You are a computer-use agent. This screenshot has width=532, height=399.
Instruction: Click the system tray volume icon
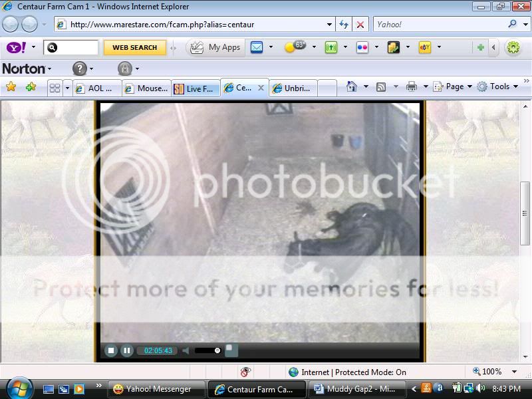click(x=480, y=388)
